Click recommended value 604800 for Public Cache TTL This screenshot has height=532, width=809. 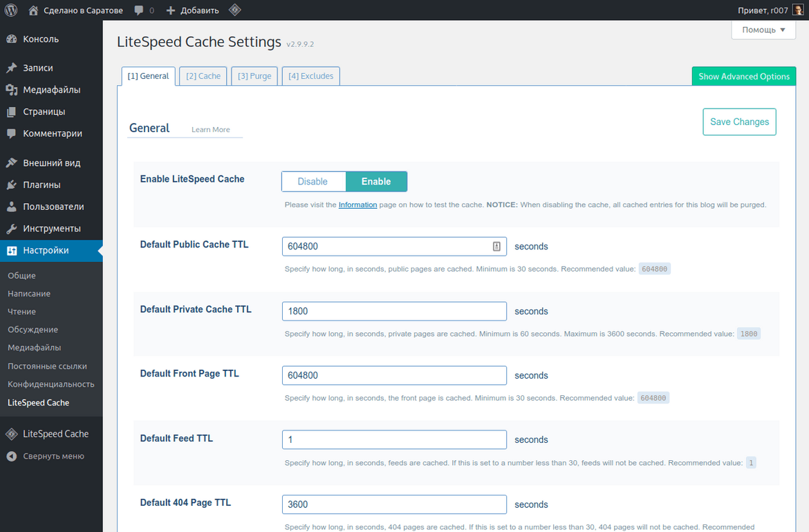[654, 269]
